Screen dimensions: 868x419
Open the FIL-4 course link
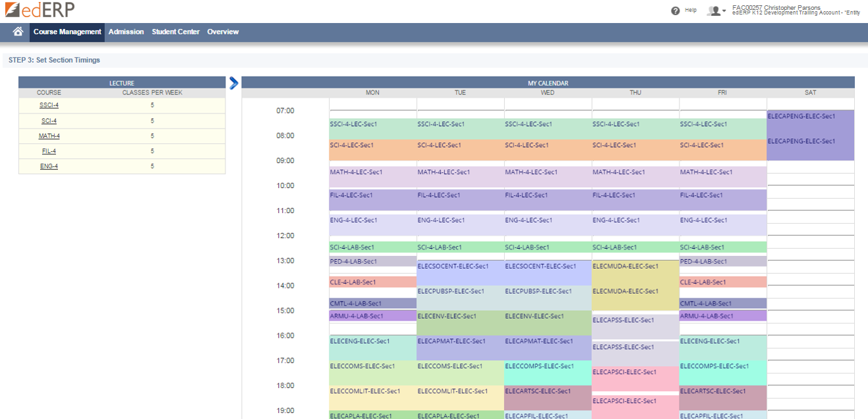(x=49, y=151)
